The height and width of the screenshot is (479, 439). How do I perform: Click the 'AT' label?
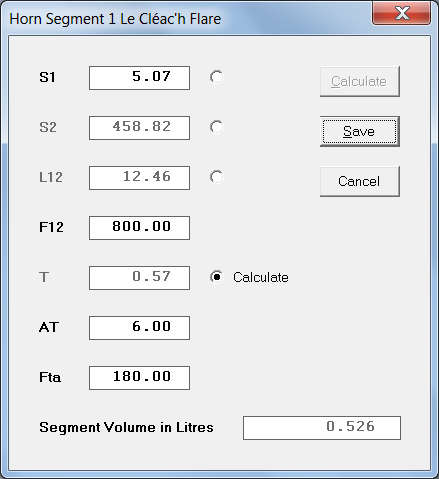(49, 327)
